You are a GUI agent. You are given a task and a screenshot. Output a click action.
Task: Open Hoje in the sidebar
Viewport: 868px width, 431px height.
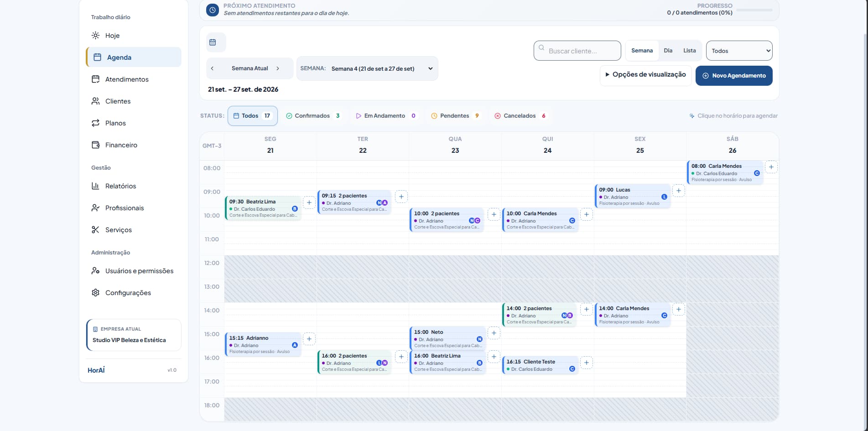click(133, 36)
